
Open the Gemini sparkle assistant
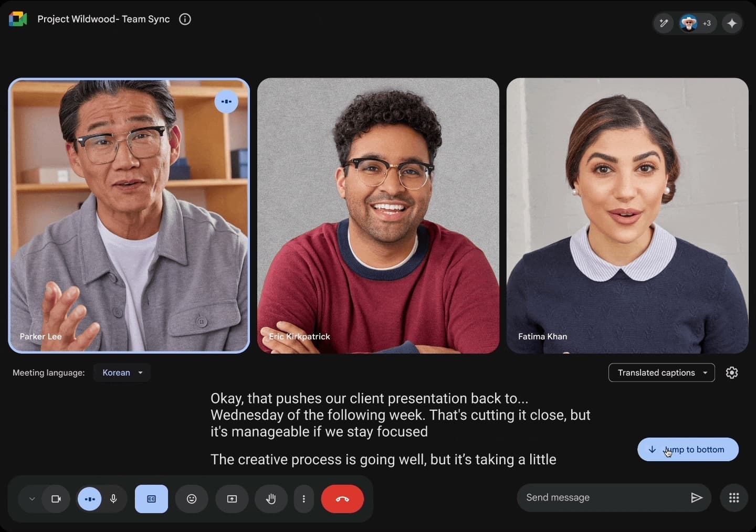point(732,23)
